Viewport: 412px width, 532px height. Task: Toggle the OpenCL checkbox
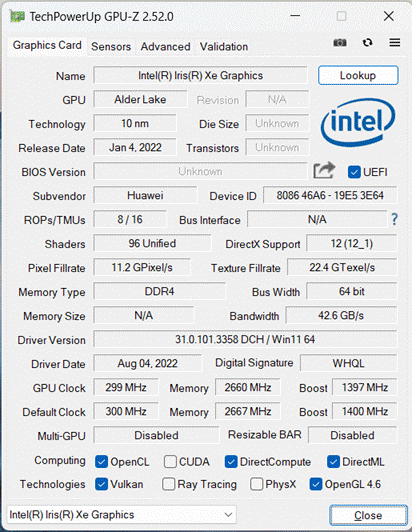[x=101, y=462]
